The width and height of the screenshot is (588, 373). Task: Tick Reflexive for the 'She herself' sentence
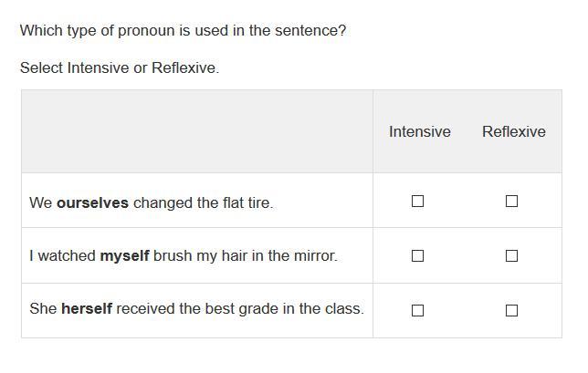click(x=511, y=310)
